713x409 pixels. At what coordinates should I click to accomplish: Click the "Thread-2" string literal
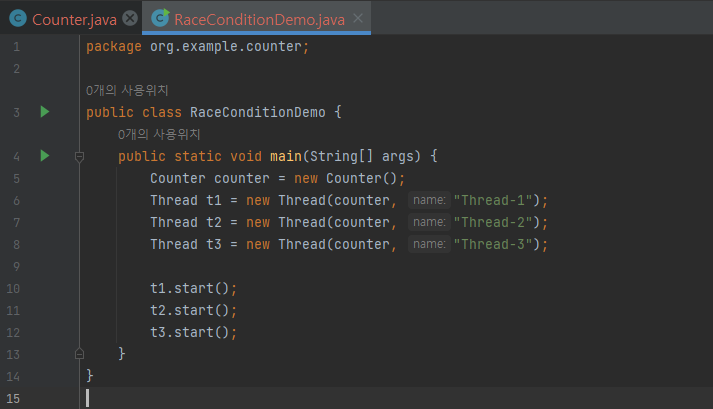click(493, 222)
